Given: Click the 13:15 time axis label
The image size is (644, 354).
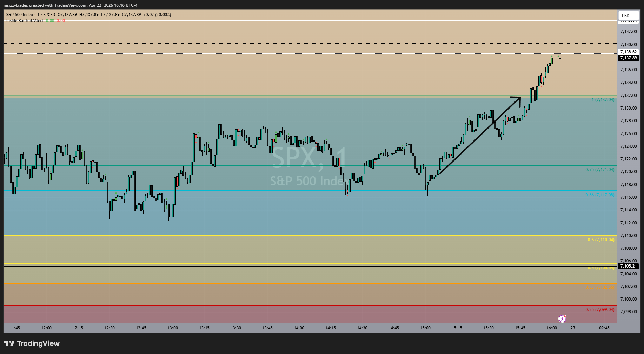Looking at the screenshot, I should click(x=204, y=328).
